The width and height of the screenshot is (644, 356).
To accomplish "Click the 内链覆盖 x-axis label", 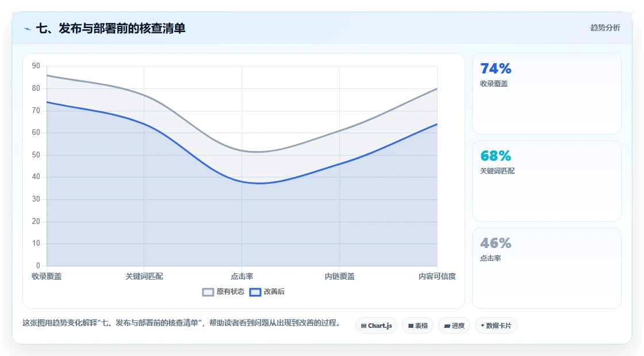I will tap(340, 276).
